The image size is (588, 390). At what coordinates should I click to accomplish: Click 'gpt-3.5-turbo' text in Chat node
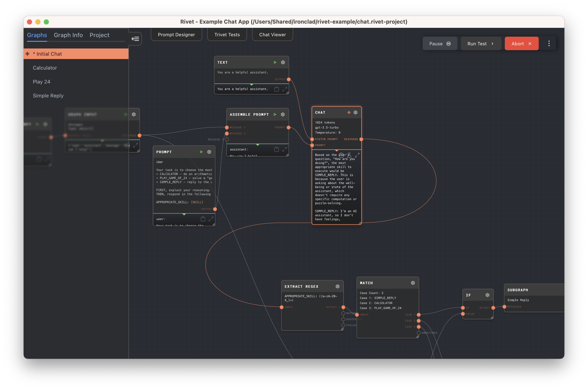(x=327, y=128)
